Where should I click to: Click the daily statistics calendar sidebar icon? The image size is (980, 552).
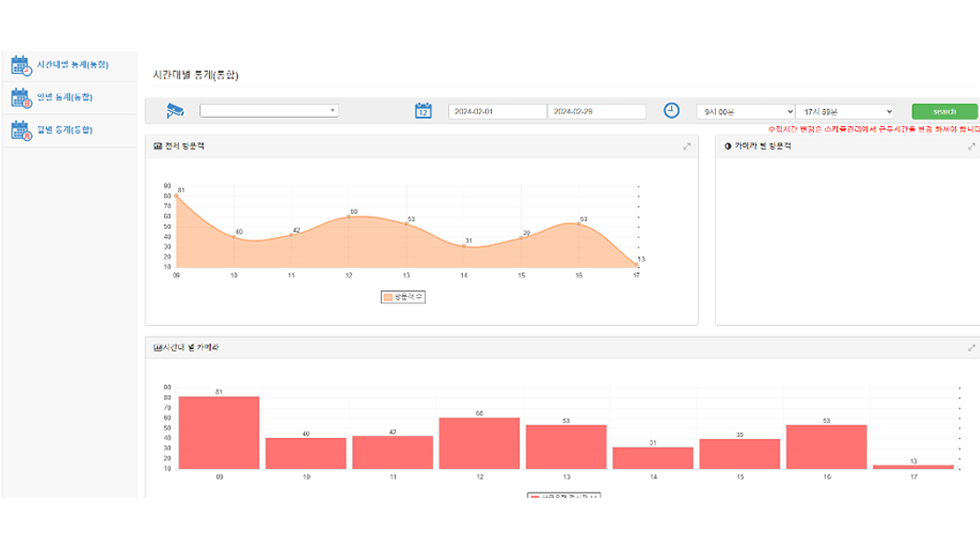click(x=21, y=98)
